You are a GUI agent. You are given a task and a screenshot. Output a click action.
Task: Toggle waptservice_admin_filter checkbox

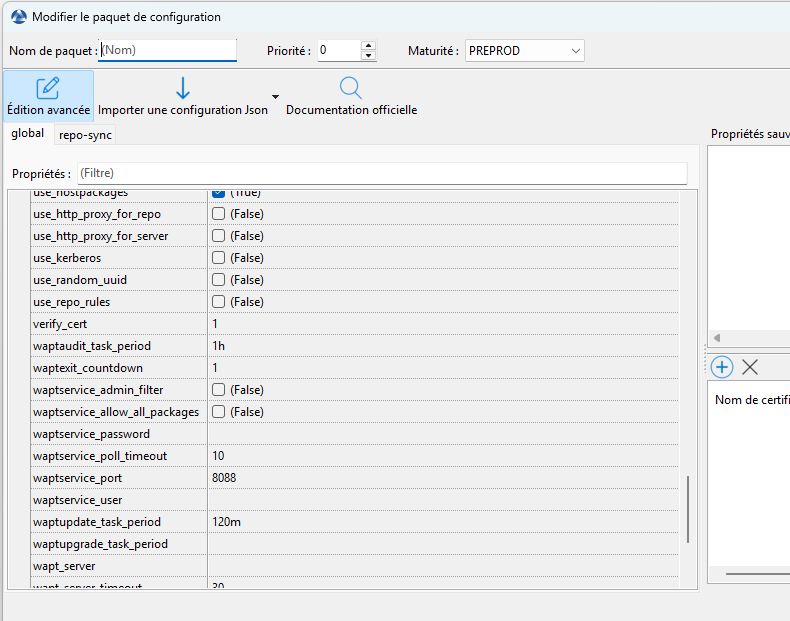(x=218, y=390)
